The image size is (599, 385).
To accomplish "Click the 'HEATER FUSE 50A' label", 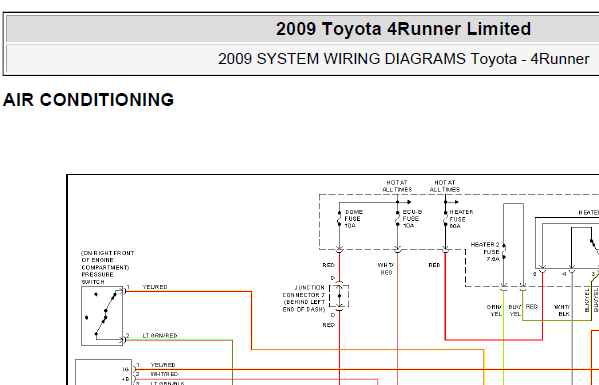I will click(461, 219).
